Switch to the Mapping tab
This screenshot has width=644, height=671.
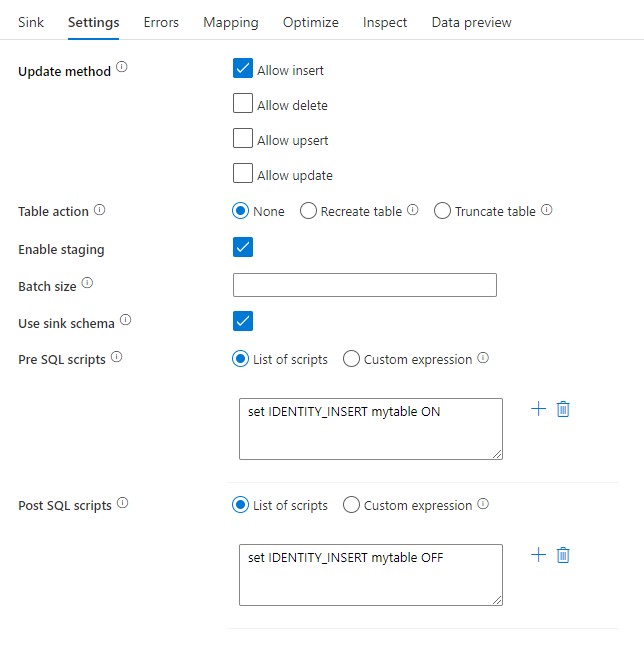[230, 22]
